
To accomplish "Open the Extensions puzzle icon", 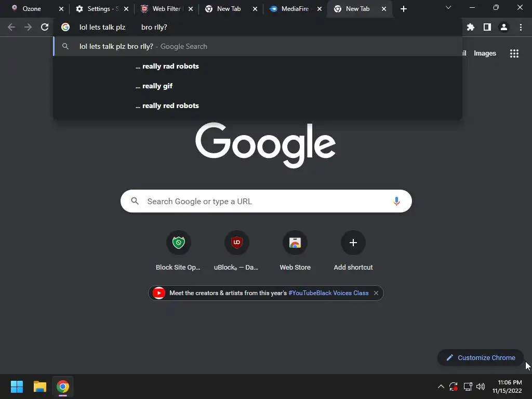I will (x=470, y=27).
